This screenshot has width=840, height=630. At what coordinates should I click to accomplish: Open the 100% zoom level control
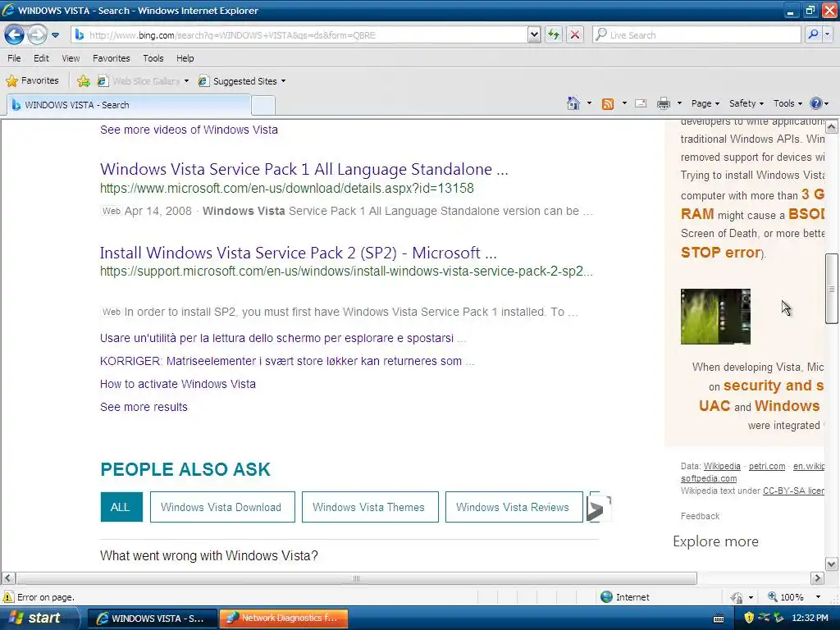pyautogui.click(x=794, y=597)
